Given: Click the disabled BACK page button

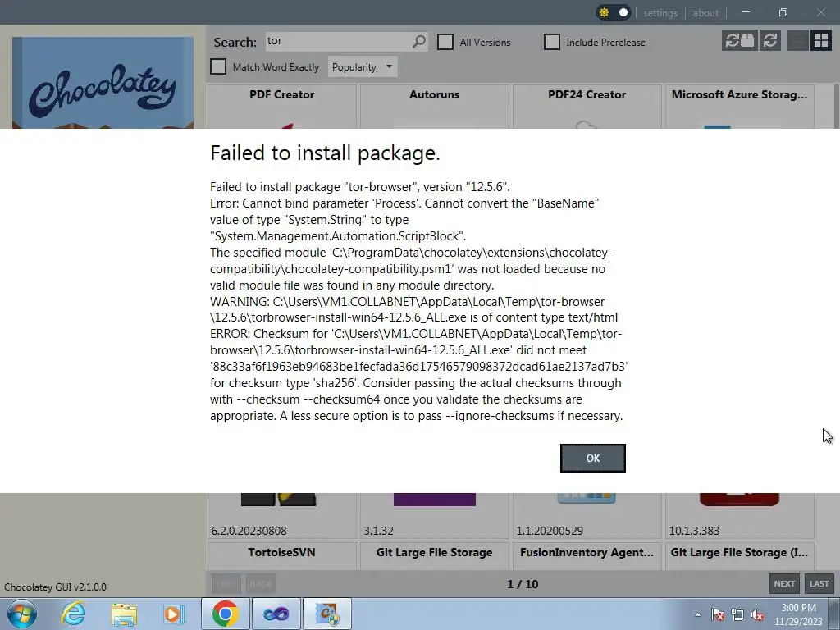Looking at the screenshot, I should tap(261, 583).
